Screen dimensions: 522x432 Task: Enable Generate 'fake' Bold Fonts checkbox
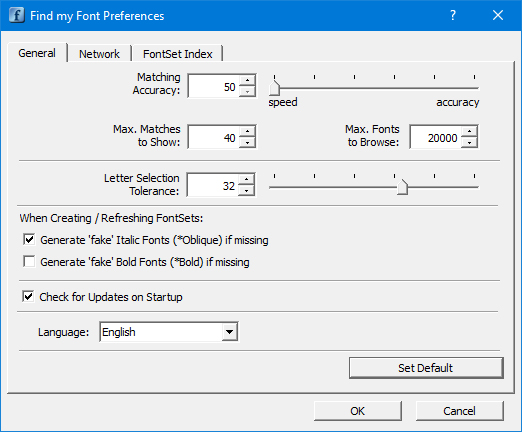coord(29,261)
